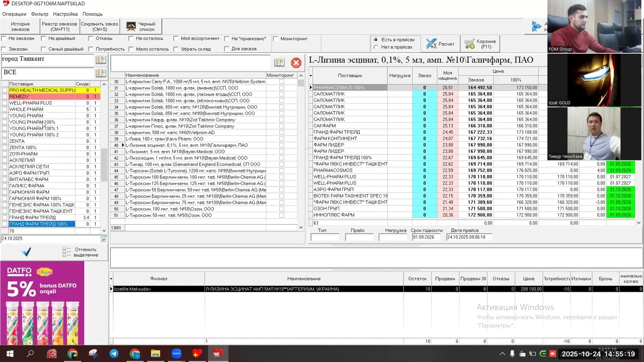Select the Есть в прайсах radio button

tap(376, 40)
